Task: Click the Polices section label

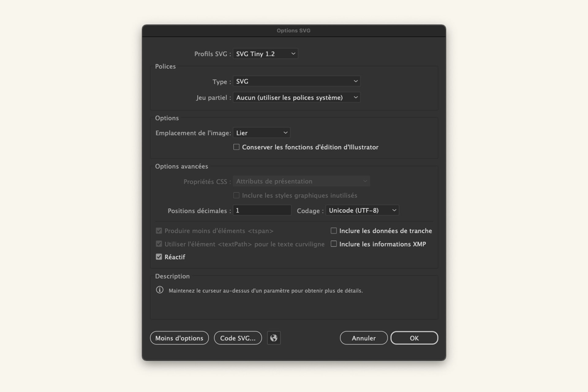Action: pyautogui.click(x=165, y=66)
